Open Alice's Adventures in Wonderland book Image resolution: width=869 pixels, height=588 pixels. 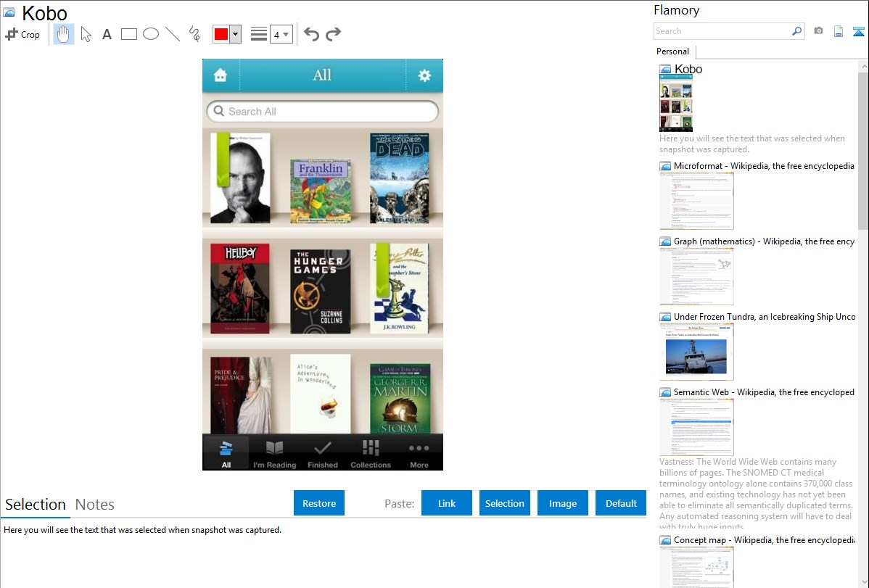point(321,394)
